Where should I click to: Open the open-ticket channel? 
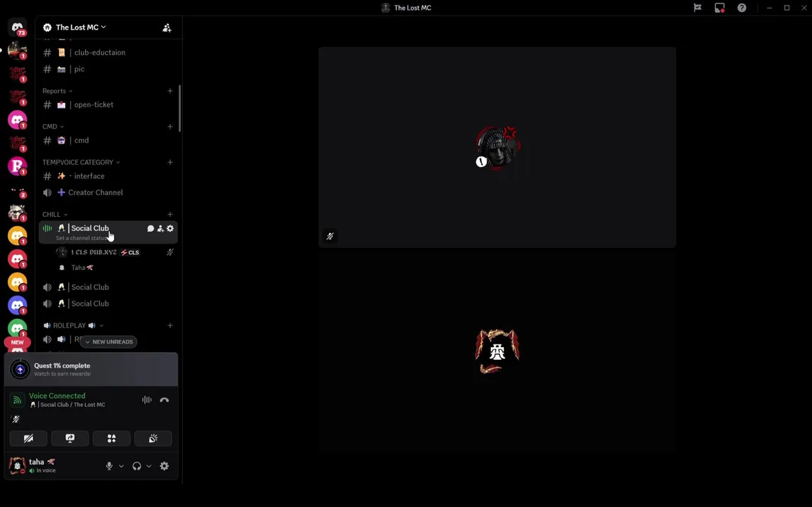point(108,105)
